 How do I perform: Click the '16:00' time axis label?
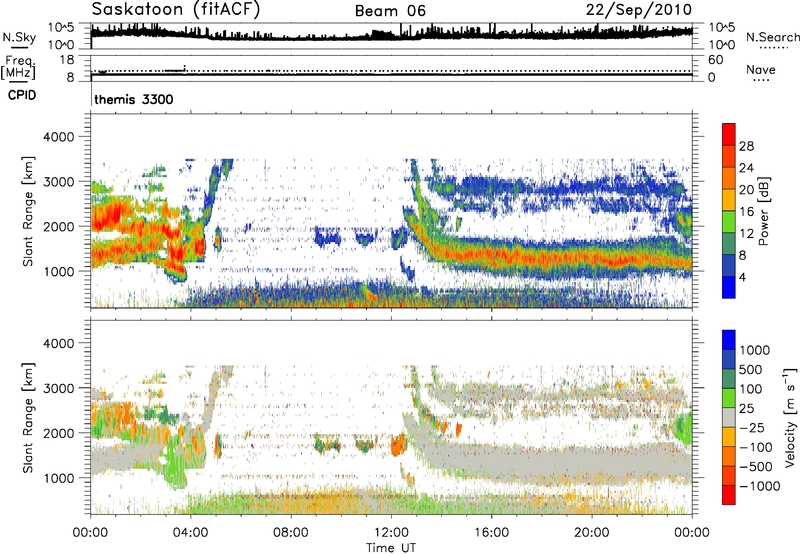(491, 533)
